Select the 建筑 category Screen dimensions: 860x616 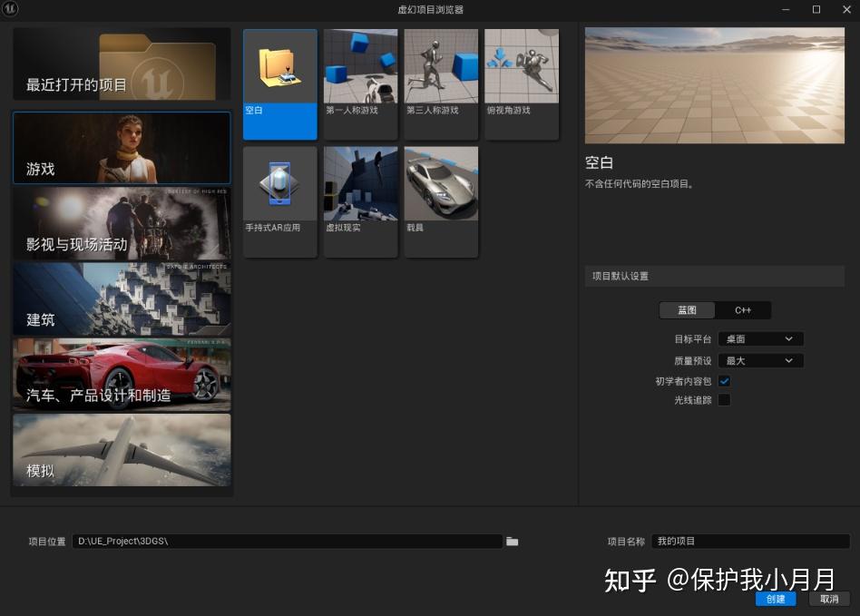tap(122, 299)
